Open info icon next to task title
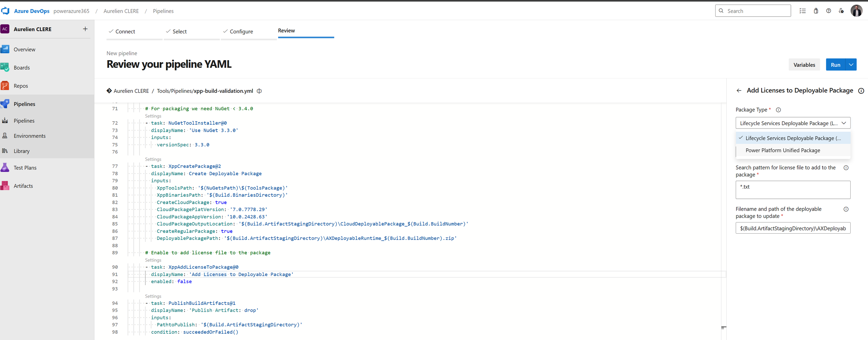 (x=861, y=91)
